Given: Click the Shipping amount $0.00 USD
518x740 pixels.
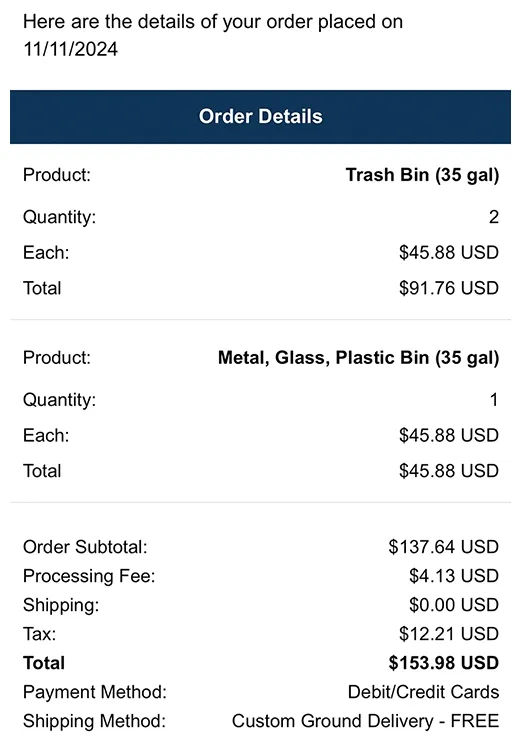Looking at the screenshot, I should (x=454, y=605).
